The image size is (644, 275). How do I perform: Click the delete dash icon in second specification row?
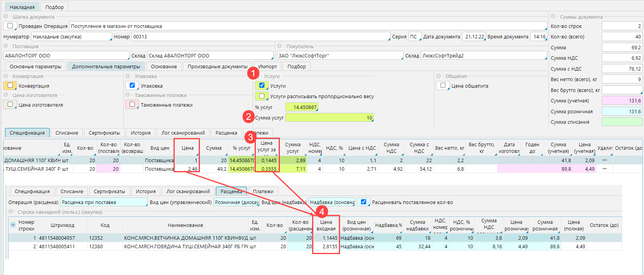(x=604, y=169)
